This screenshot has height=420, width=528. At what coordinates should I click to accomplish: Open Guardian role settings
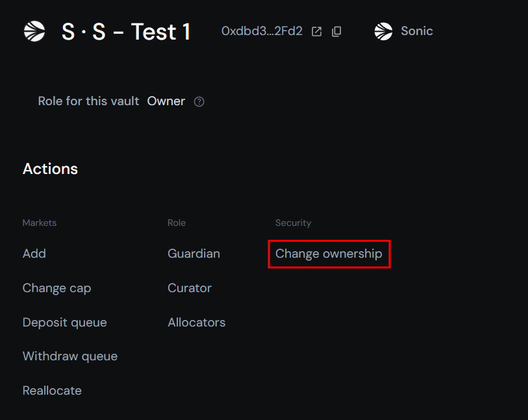pyautogui.click(x=194, y=254)
